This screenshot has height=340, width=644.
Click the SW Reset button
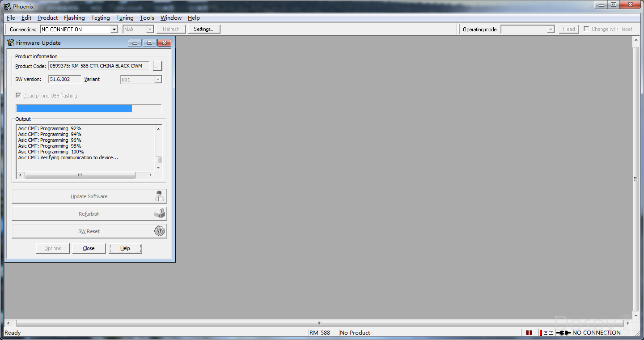click(89, 231)
